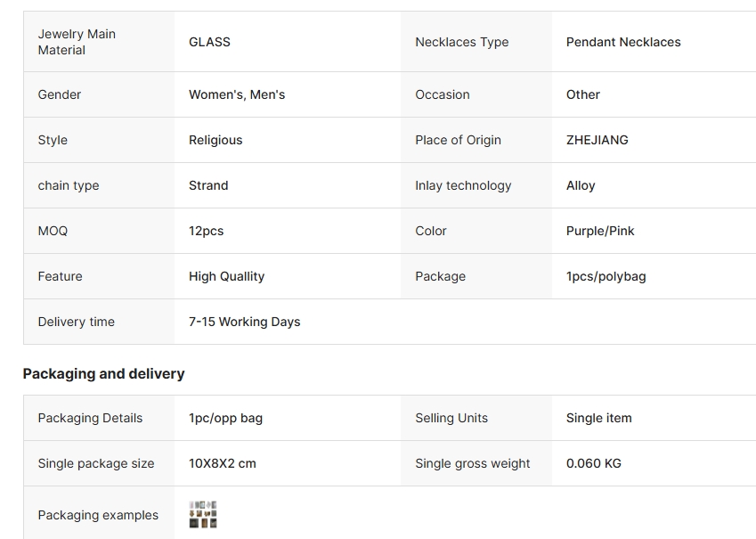Click the 'Packaging and delivery' heading

(103, 373)
